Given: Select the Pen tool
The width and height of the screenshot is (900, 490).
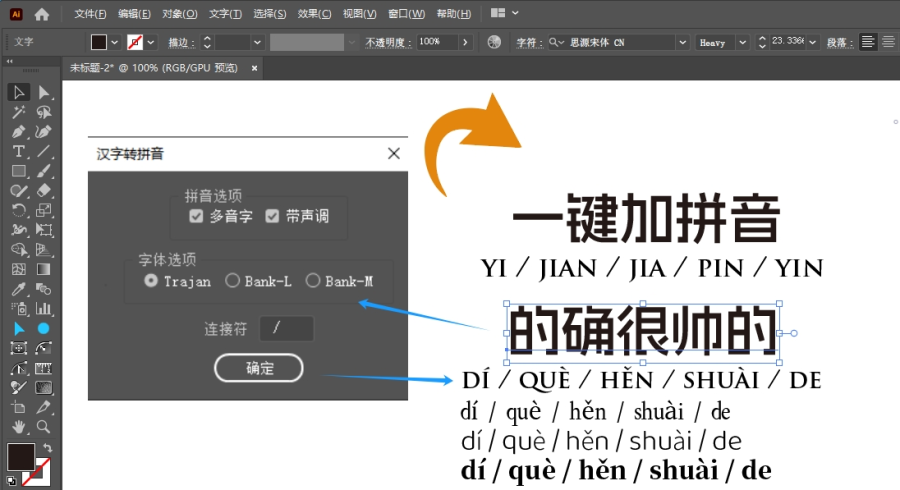Looking at the screenshot, I should click(x=18, y=132).
